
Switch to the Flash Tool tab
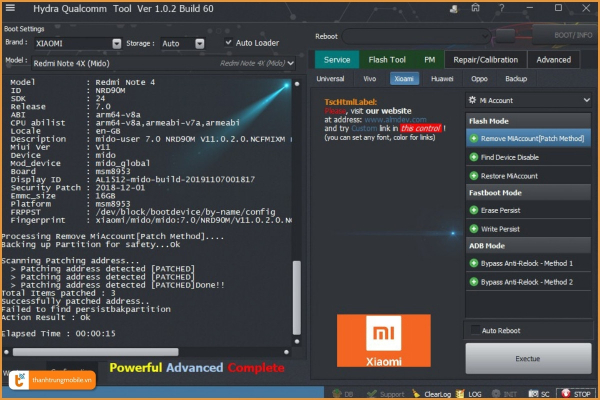(386, 59)
